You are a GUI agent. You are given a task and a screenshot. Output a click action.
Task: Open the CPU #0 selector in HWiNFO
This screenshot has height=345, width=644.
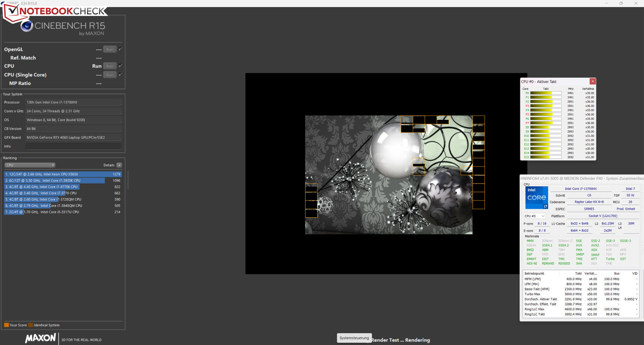tap(535, 216)
